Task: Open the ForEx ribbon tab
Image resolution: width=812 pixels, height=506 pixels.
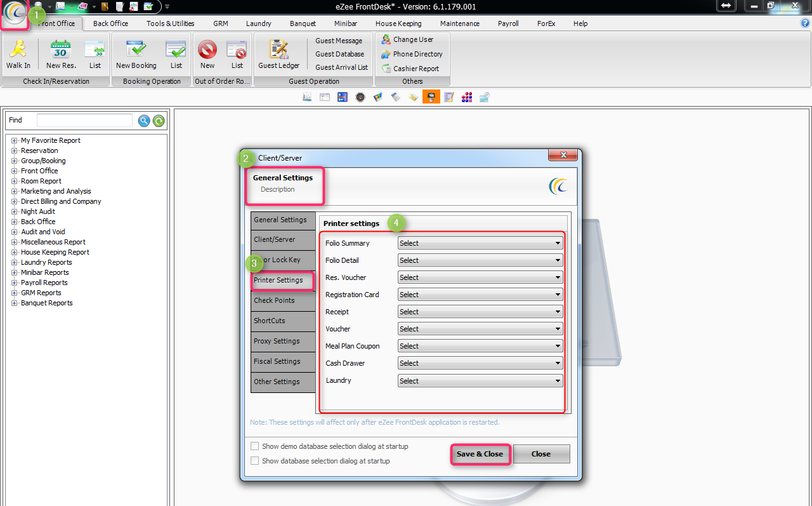Action: tap(546, 23)
